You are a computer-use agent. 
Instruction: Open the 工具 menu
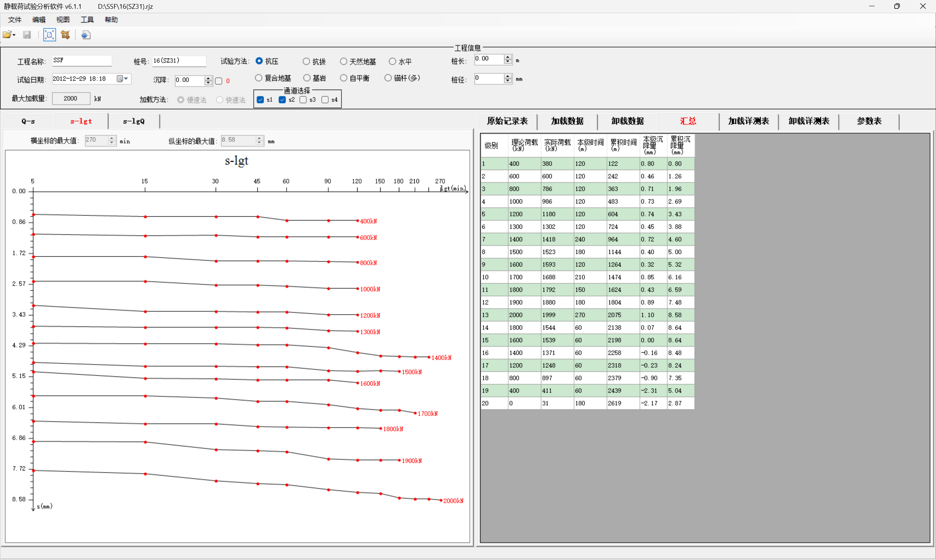point(87,20)
